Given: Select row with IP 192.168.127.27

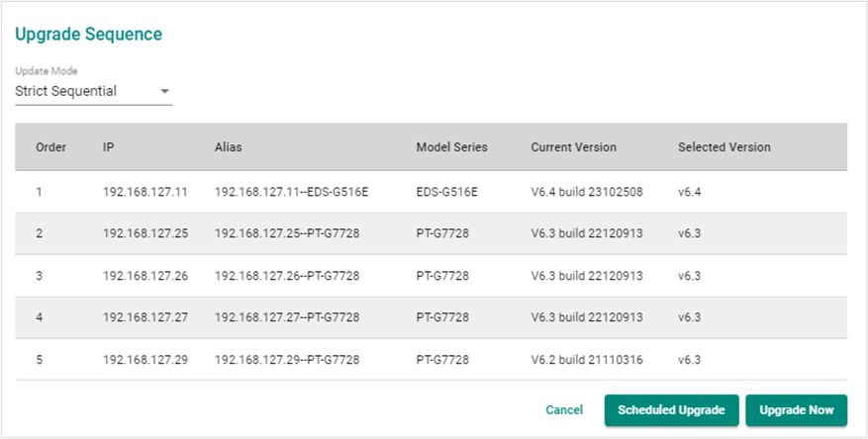Looking at the screenshot, I should click(x=431, y=317).
